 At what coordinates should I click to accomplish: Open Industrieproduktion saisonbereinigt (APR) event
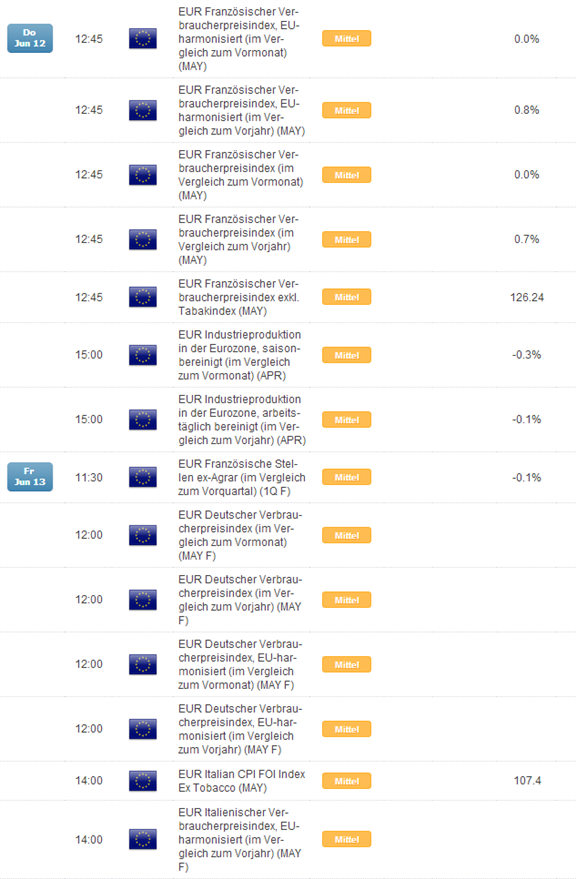240,355
